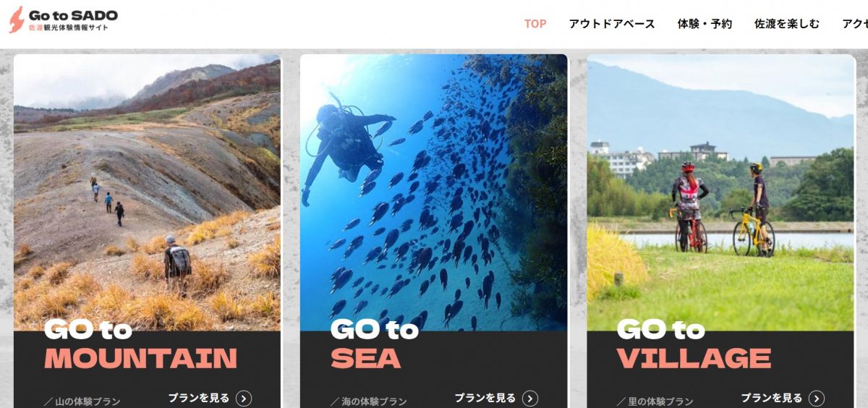868x408 pixels.
Task: Click the circled arrow icon on the Sea card
Action: pos(530,398)
